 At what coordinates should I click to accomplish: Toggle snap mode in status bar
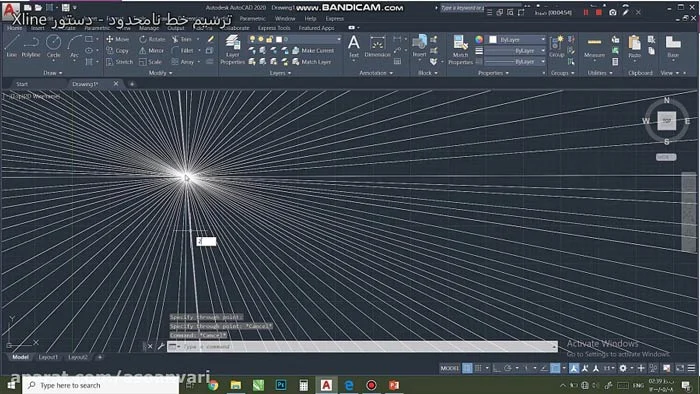tap(478, 368)
